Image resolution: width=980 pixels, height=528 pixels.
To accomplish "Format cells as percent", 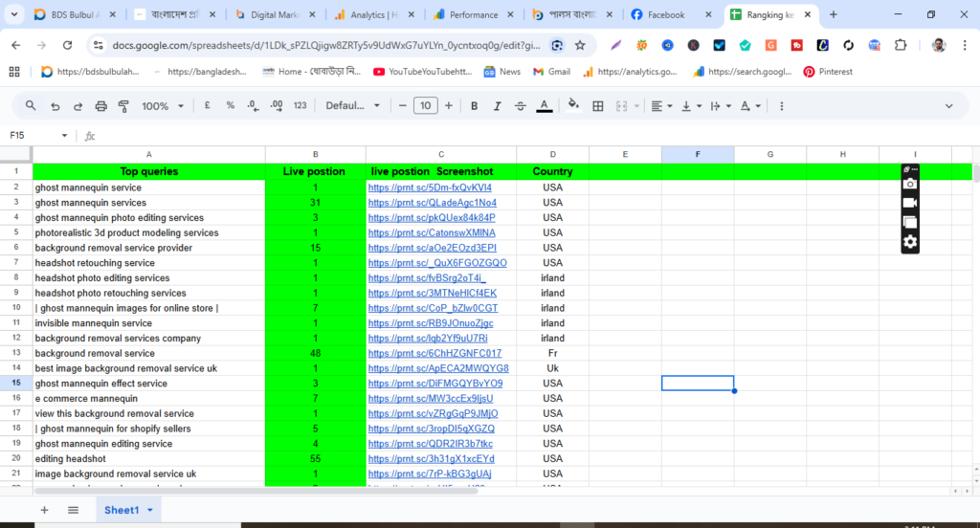I will [230, 105].
